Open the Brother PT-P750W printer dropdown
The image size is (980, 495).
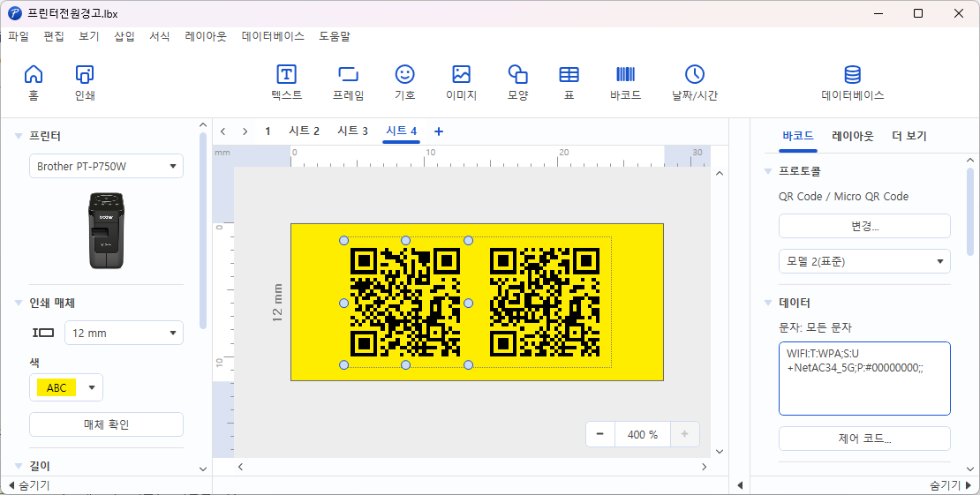coord(106,166)
